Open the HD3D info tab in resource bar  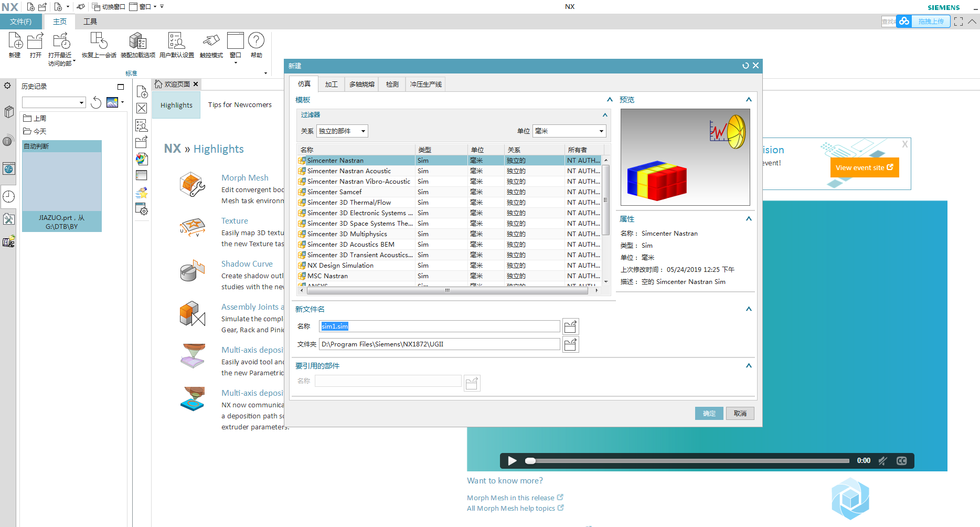coord(8,141)
